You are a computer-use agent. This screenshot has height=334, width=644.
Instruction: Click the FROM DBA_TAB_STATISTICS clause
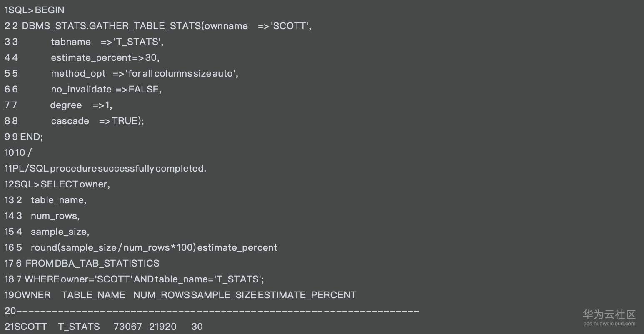[92, 263]
